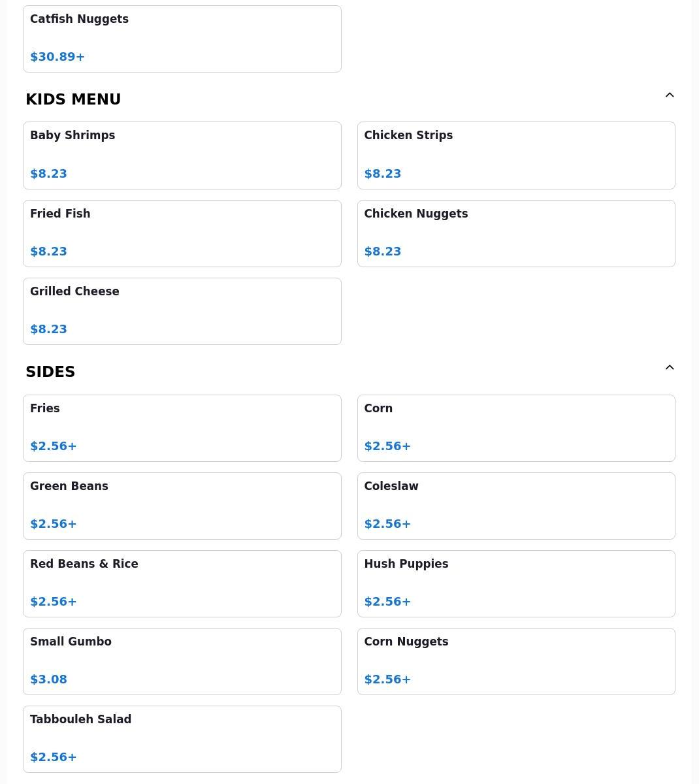Open the Green Beans side card
The height and width of the screenshot is (784, 699).
click(x=182, y=506)
